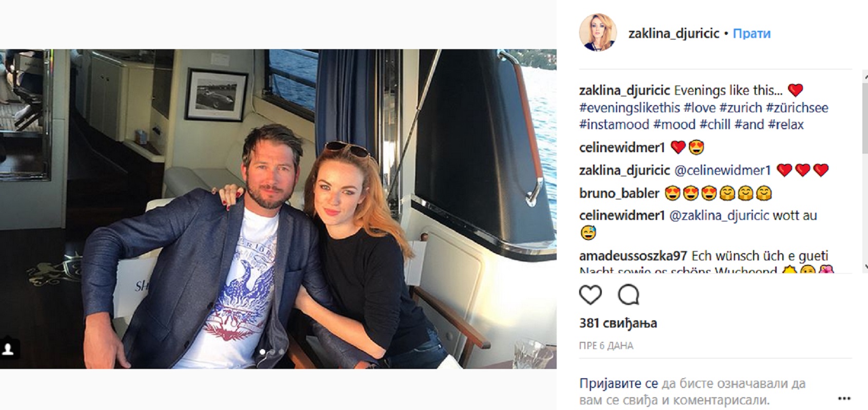Open the zaklina_djuricic username in the header
The width and height of the screenshot is (868, 410).
(674, 33)
